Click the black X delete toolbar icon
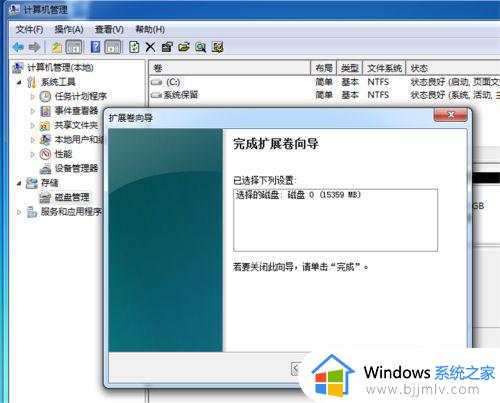Viewport: 500px width, 403px height. point(150,47)
